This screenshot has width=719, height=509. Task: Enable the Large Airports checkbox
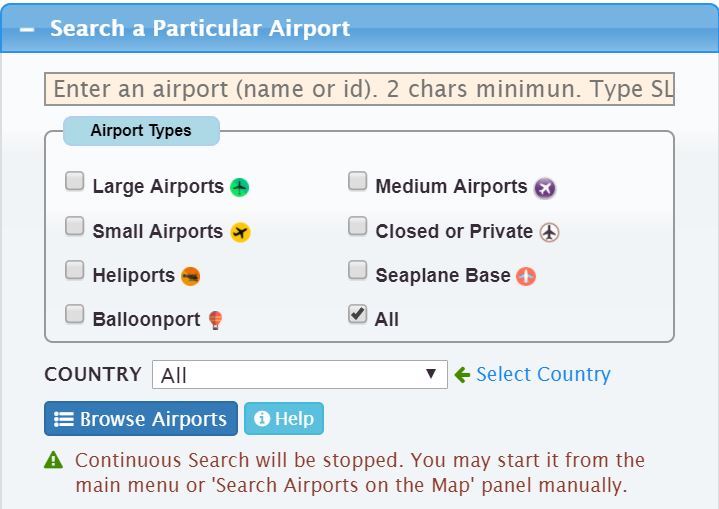(74, 181)
